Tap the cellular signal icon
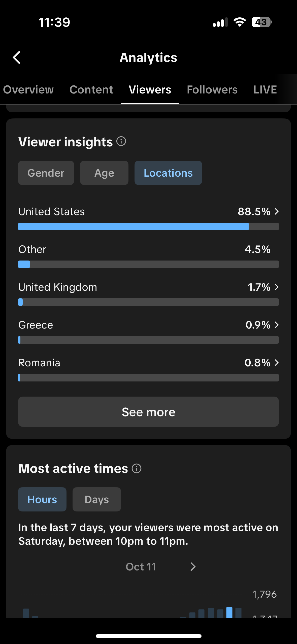 [220, 22]
